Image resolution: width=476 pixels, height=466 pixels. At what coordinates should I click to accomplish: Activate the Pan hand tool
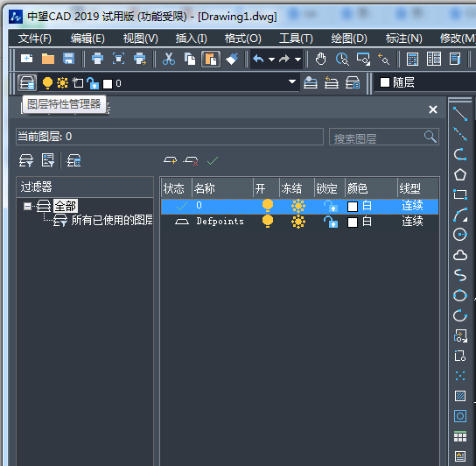(320, 59)
